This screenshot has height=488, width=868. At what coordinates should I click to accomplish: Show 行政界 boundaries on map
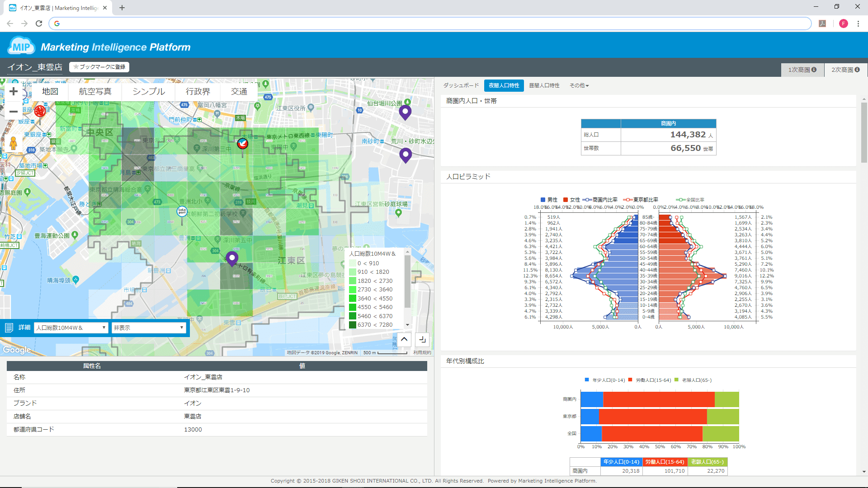198,92
